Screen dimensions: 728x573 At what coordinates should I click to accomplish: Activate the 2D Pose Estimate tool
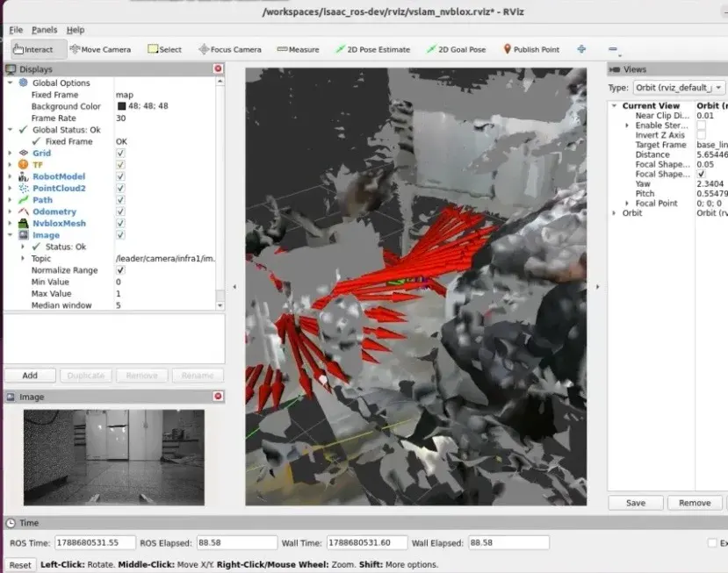pos(373,49)
